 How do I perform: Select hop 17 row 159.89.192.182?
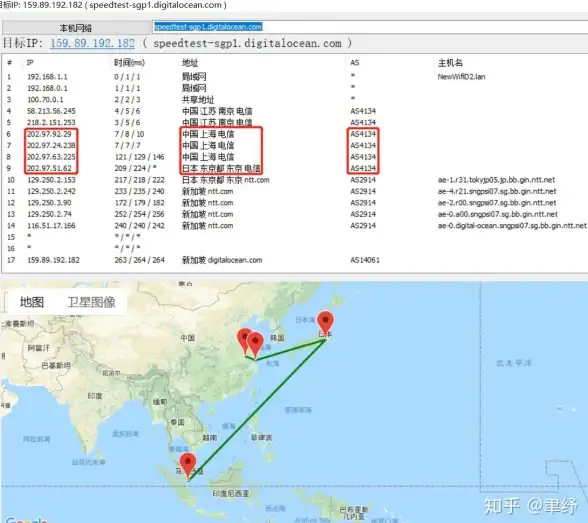pyautogui.click(x=295, y=260)
